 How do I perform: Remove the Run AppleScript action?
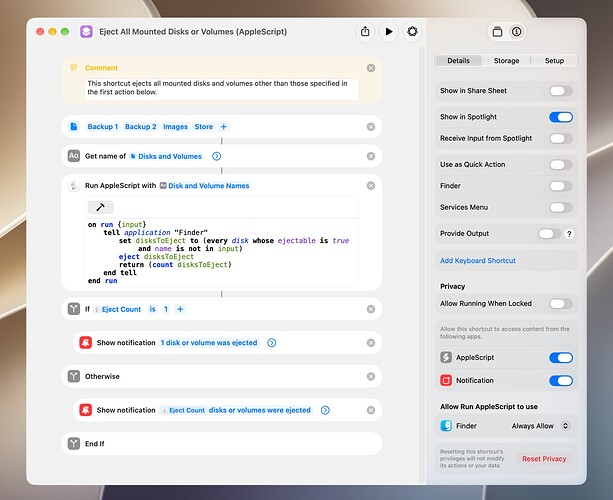[x=371, y=186]
